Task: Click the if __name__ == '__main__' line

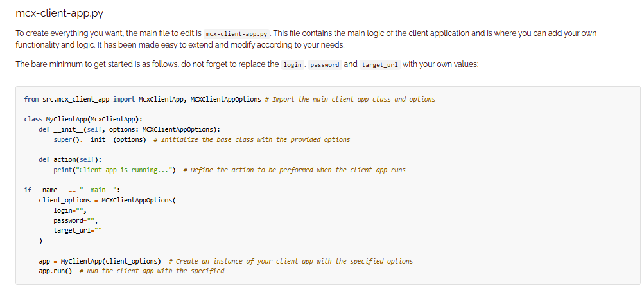Action: pyautogui.click(x=72, y=190)
